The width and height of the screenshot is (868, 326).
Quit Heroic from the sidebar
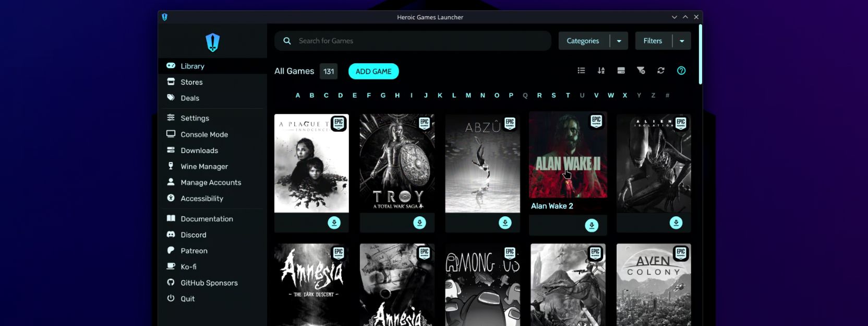click(213, 299)
